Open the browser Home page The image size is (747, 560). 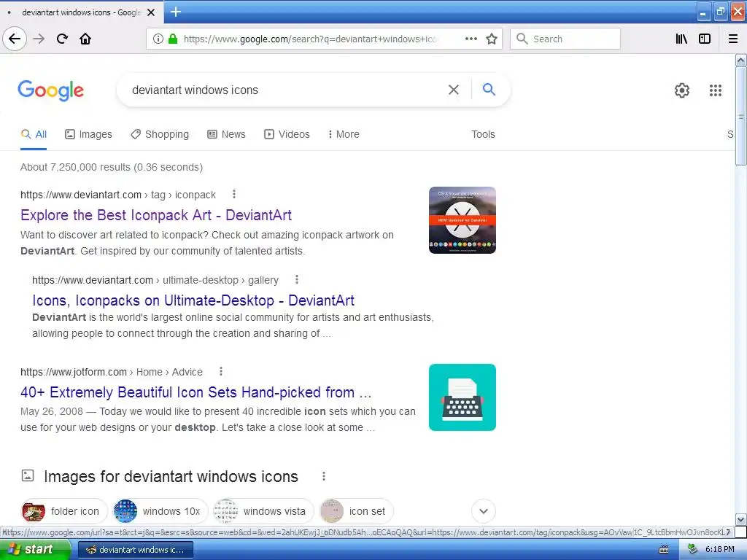(85, 39)
